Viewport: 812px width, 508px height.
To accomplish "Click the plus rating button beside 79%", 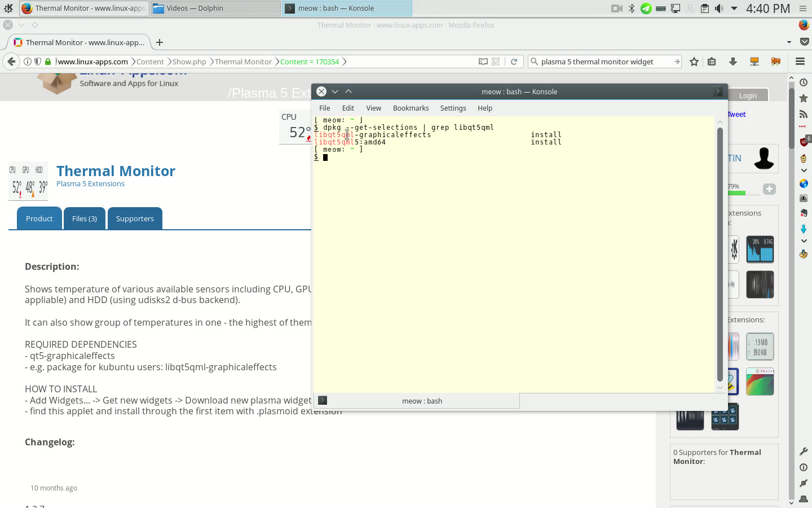I will pyautogui.click(x=769, y=189).
